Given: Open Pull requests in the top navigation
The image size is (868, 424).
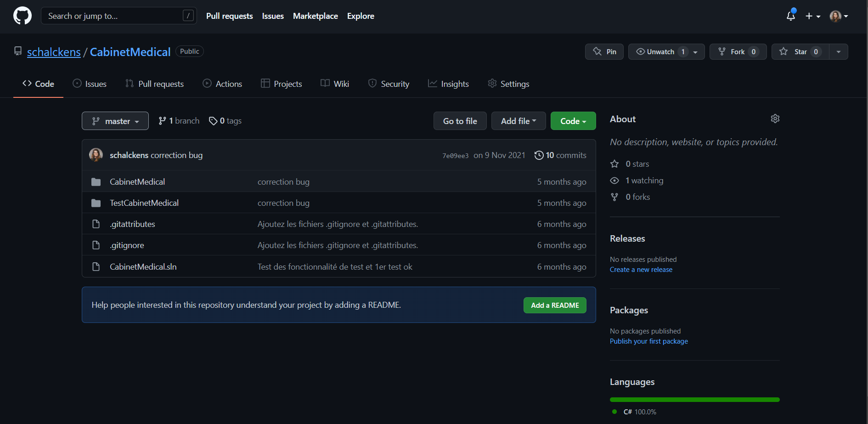Looking at the screenshot, I should pyautogui.click(x=230, y=16).
